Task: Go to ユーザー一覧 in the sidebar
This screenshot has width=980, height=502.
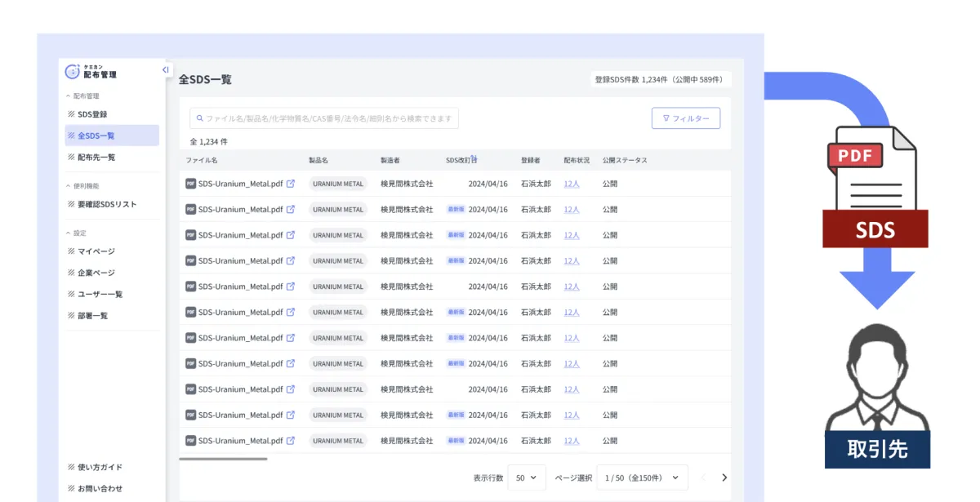Action: 100,294
